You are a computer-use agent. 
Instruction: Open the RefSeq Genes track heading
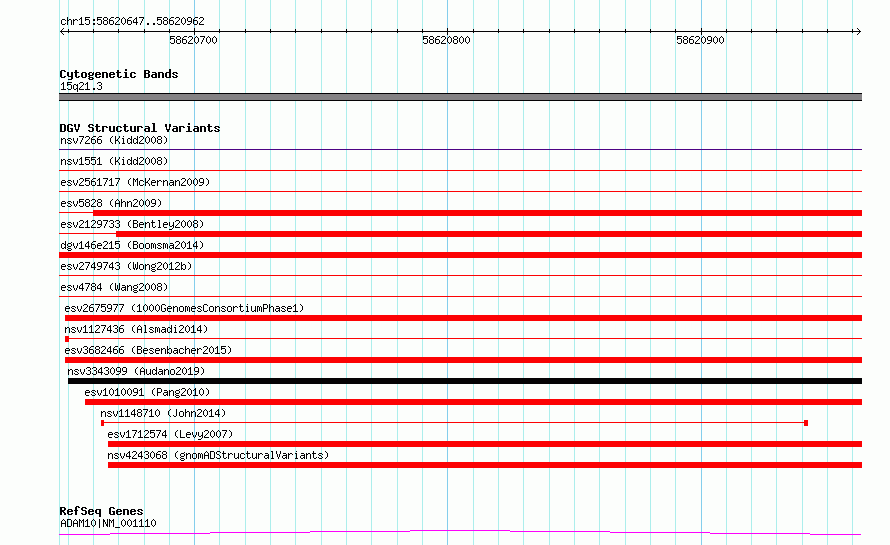click(101, 511)
